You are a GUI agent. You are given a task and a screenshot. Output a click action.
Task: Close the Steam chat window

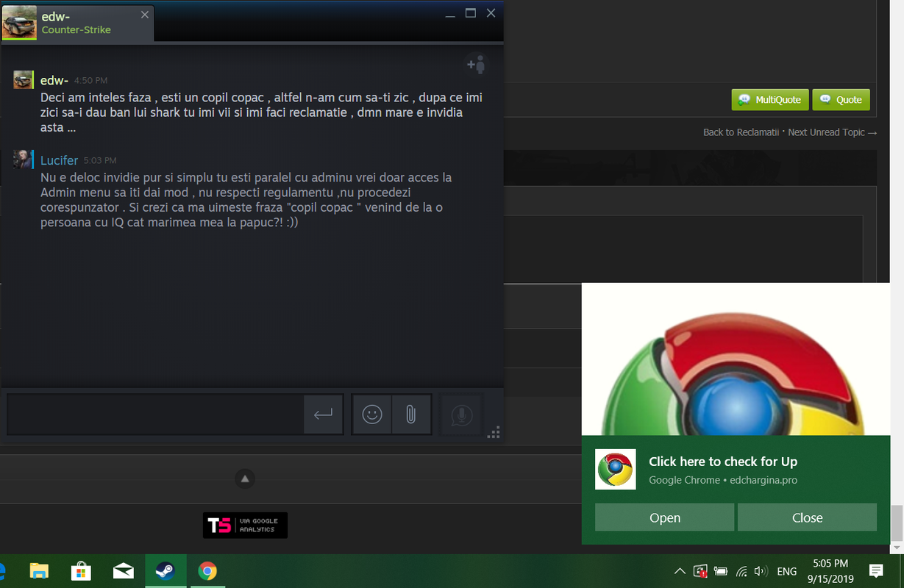491,13
